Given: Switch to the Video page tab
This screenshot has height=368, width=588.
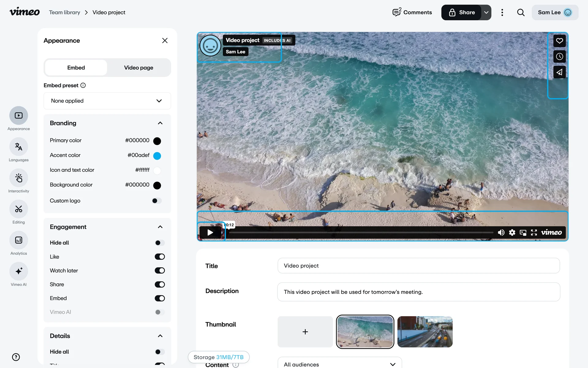Looking at the screenshot, I should click(x=138, y=68).
